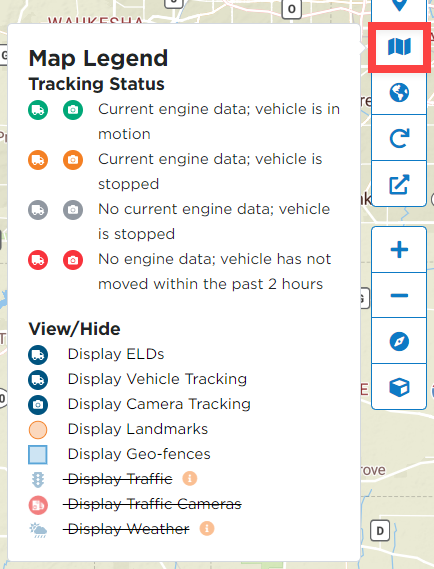Zoom out with the minus button
Screen dimensions: 434x569
pos(399,295)
